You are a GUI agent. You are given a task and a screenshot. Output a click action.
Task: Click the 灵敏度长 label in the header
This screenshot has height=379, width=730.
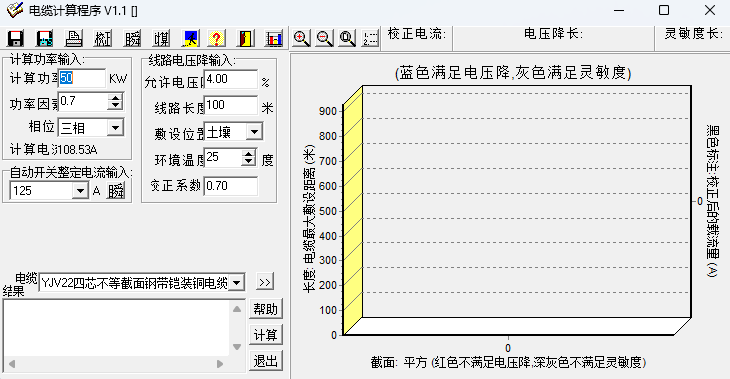coord(694,34)
